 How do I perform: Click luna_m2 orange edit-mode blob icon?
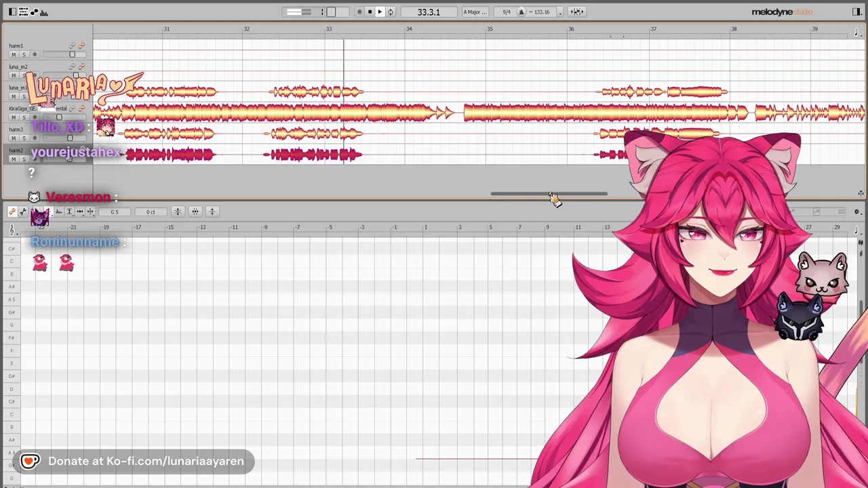click(x=81, y=66)
